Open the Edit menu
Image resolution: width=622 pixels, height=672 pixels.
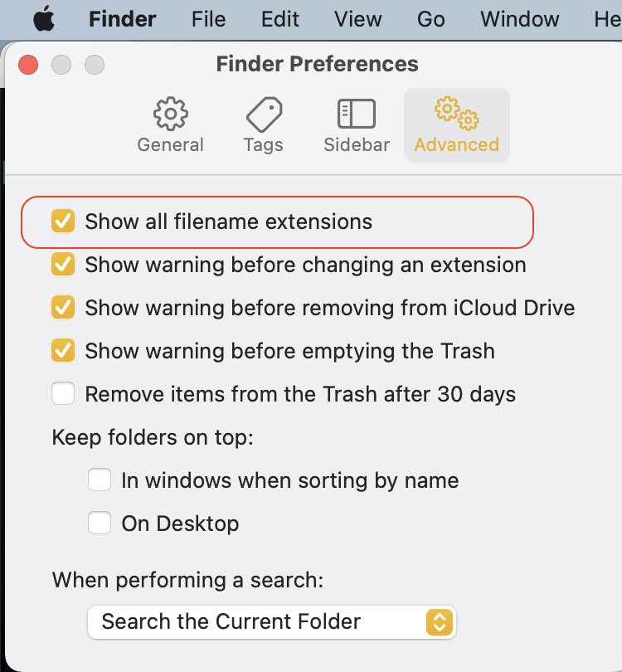point(279,19)
